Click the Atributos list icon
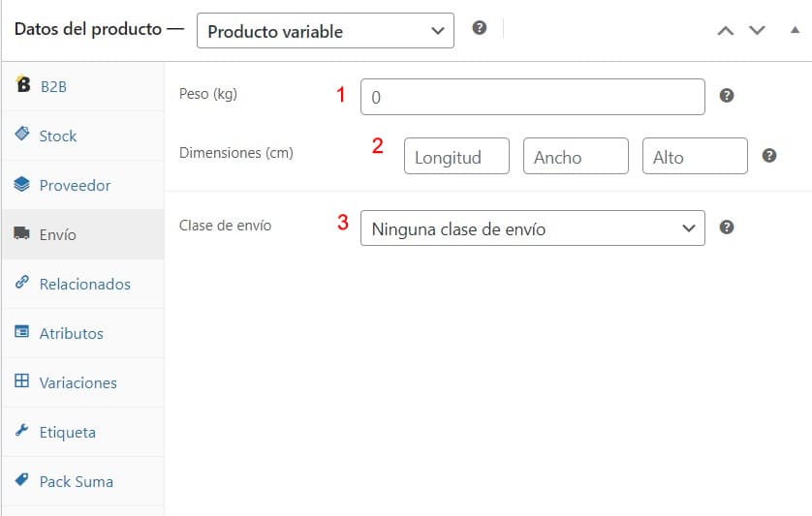The width and height of the screenshot is (812, 516). point(21,331)
